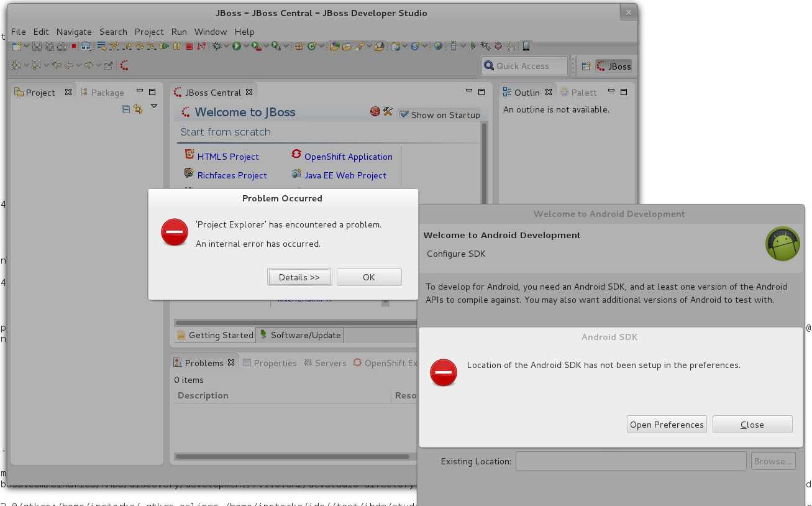The image size is (812, 506).
Task: Open the Run menu
Action: (x=179, y=32)
